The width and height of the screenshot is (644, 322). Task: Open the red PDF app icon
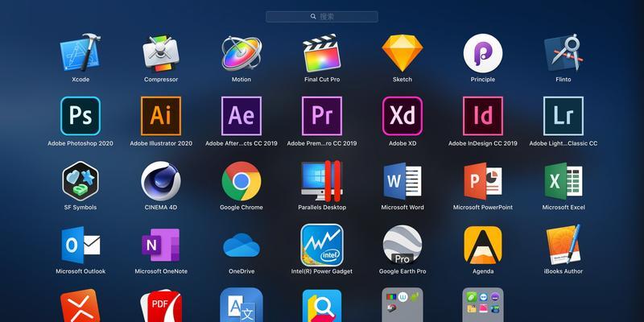161,306
